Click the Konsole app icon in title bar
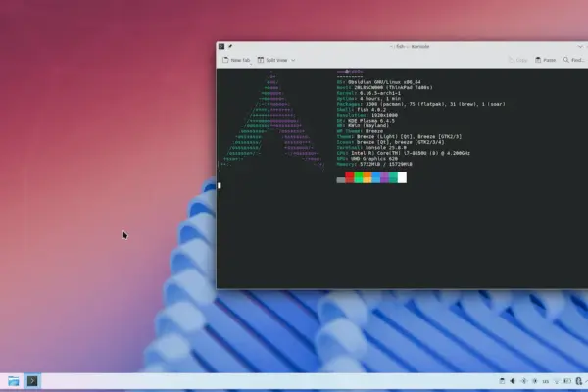The height and width of the screenshot is (392, 588). pos(221,46)
